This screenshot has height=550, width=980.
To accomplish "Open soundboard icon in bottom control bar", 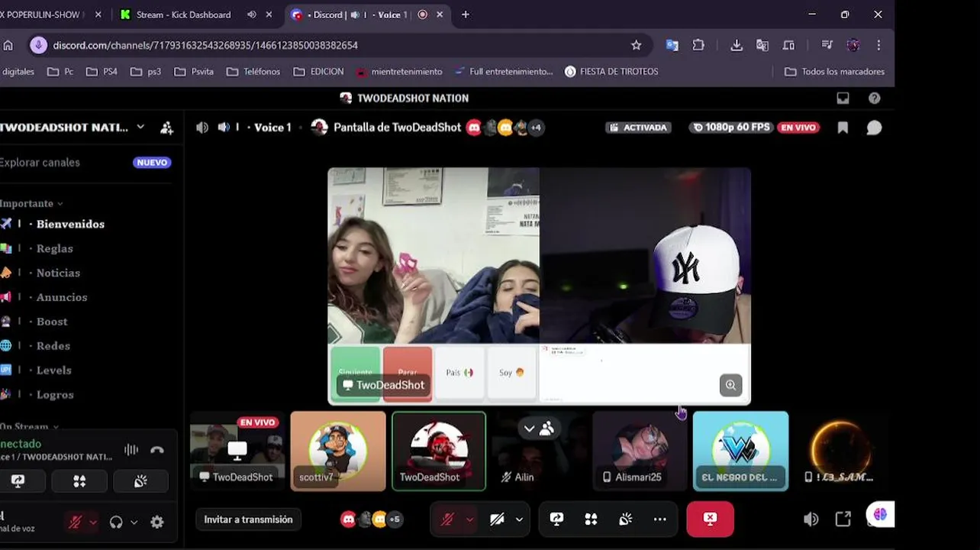I will pyautogui.click(x=625, y=519).
